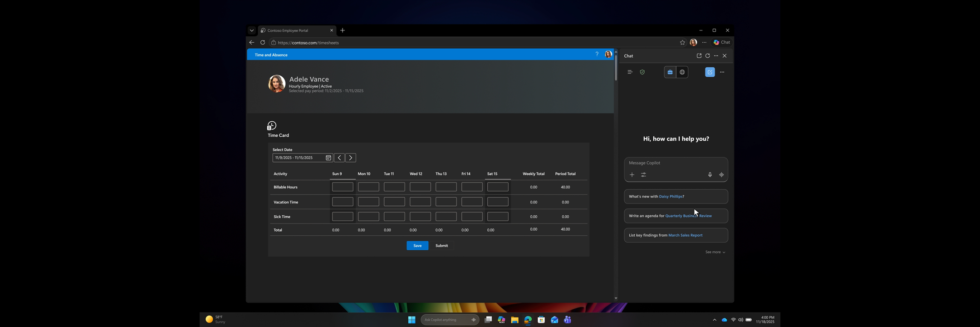Close the Chat side pane
This screenshot has width=980, height=327.
coord(725,55)
